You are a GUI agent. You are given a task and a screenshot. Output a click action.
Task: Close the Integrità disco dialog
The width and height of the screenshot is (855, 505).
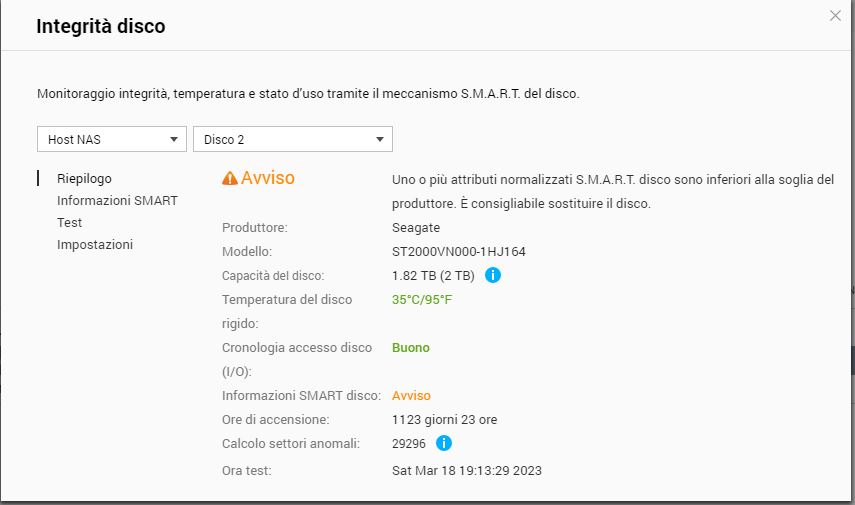(x=835, y=16)
